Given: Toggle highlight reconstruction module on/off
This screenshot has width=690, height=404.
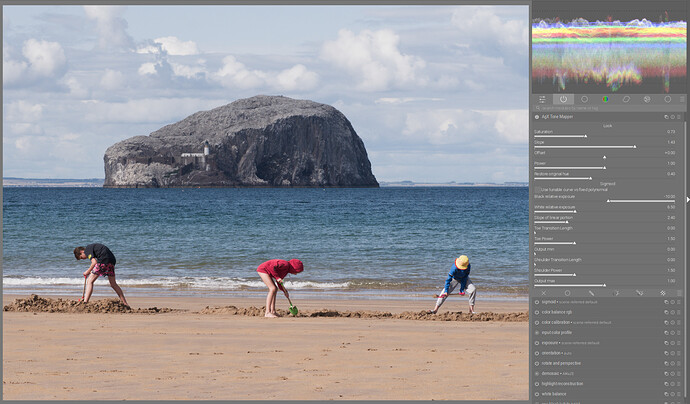Looking at the screenshot, I should [536, 384].
